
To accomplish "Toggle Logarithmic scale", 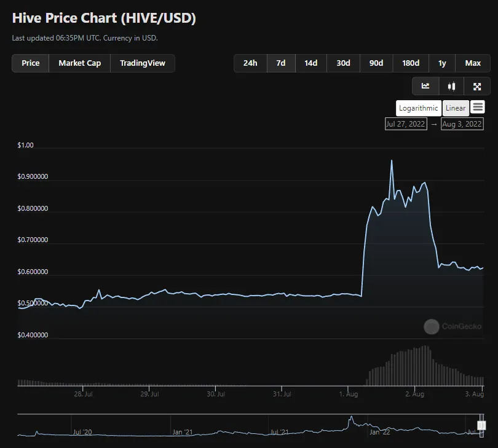I will pos(419,108).
